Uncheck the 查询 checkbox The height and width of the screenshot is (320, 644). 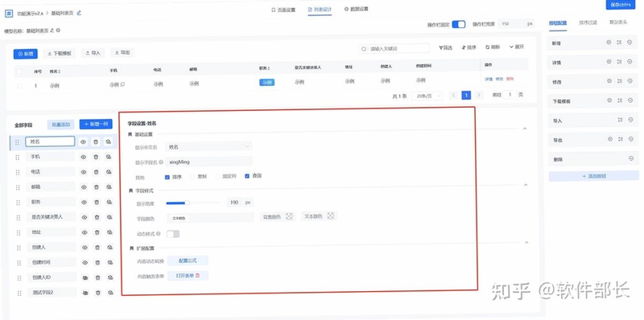pos(247,176)
